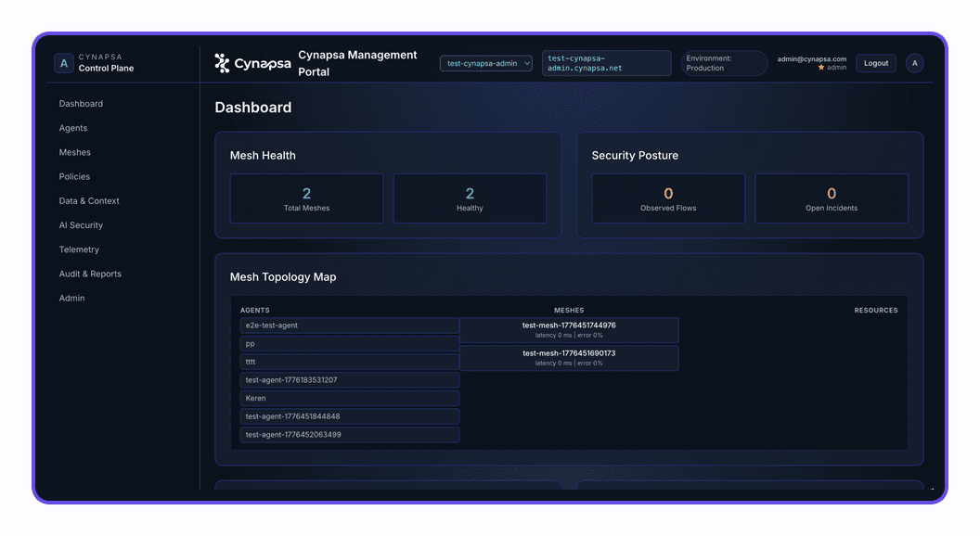Click the Open Incidents card
This screenshot has width=980, height=536.
832,198
